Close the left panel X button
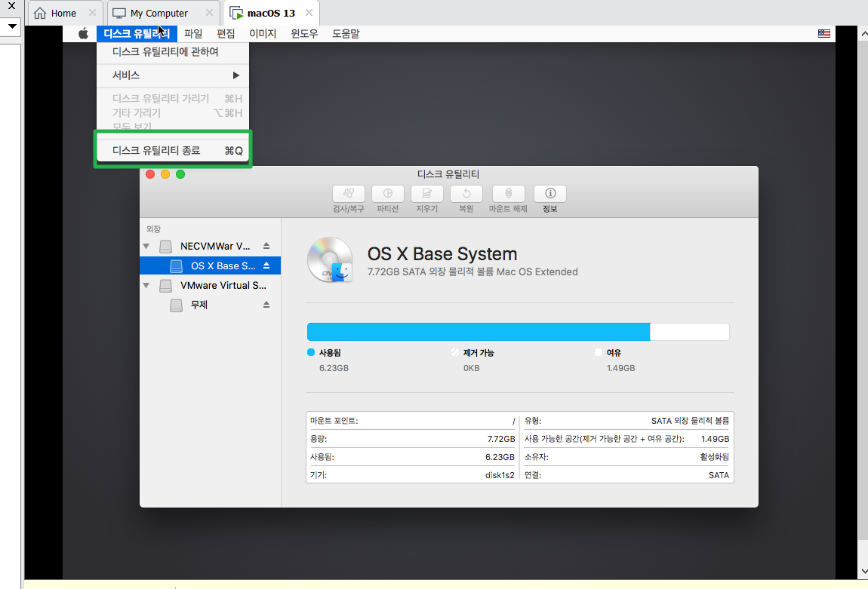Viewport: 868px width, 589px height. coord(11,6)
